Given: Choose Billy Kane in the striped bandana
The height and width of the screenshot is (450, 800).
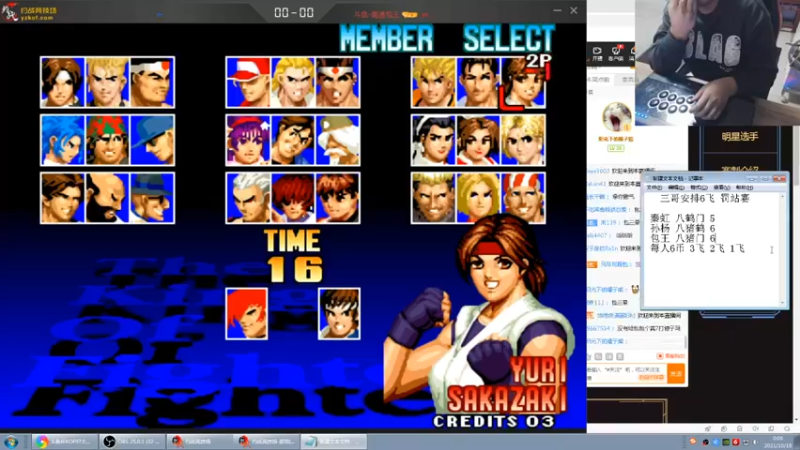Looking at the screenshot, I should point(523,198).
